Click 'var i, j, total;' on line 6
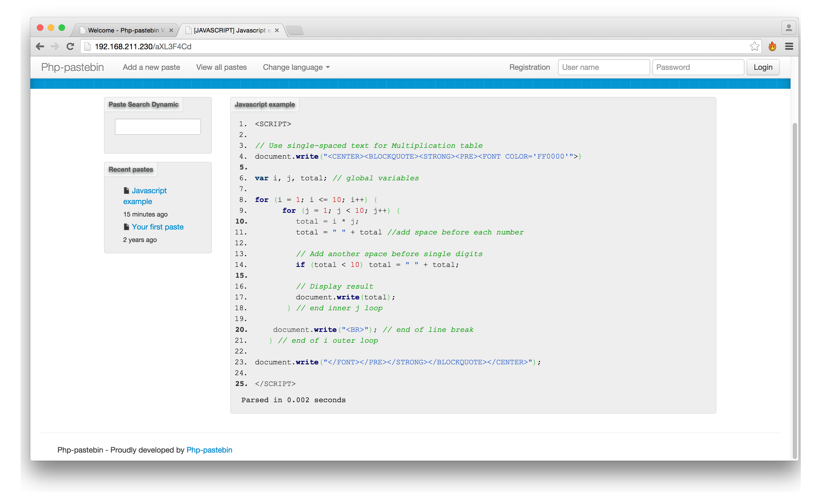The image size is (829, 504). coord(291,178)
